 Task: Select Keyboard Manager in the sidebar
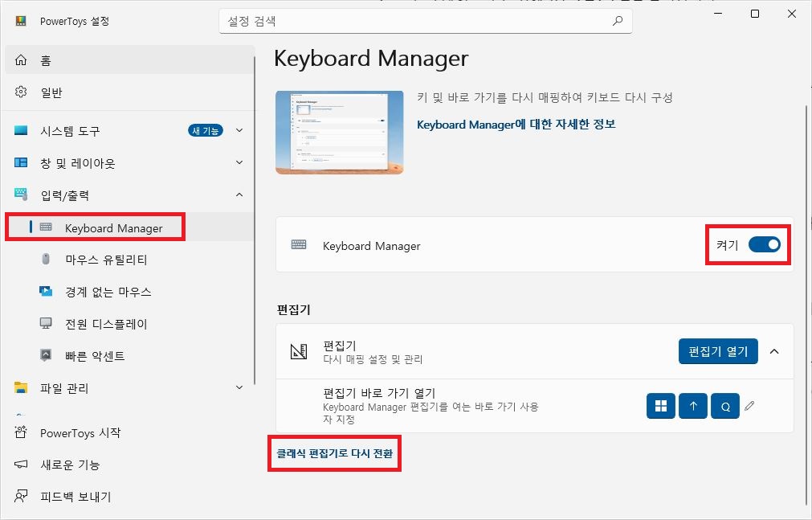129,227
